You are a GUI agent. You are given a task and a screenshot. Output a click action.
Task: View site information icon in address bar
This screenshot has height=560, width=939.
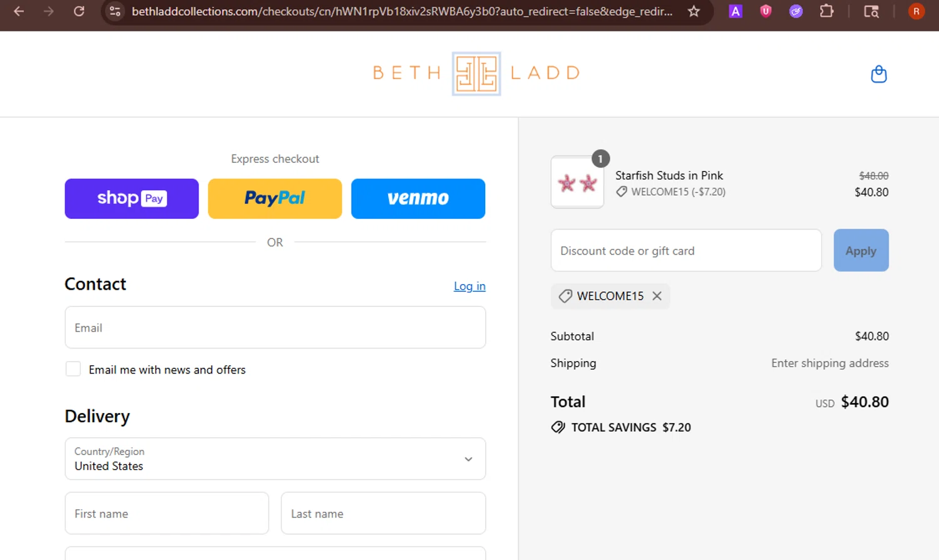point(115,11)
